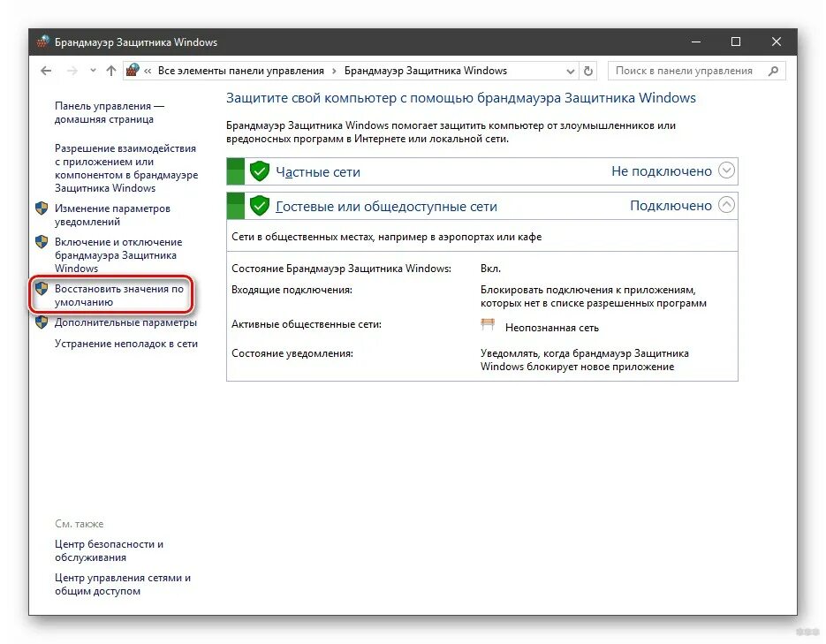The image size is (826, 644).
Task: Click the forward navigation arrow
Action: pyautogui.click(x=72, y=71)
